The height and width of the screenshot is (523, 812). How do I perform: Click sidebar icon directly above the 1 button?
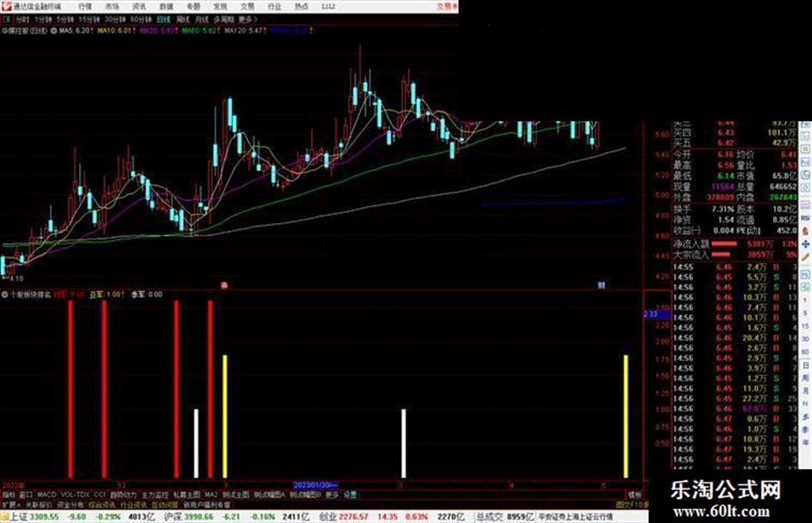(x=805, y=289)
